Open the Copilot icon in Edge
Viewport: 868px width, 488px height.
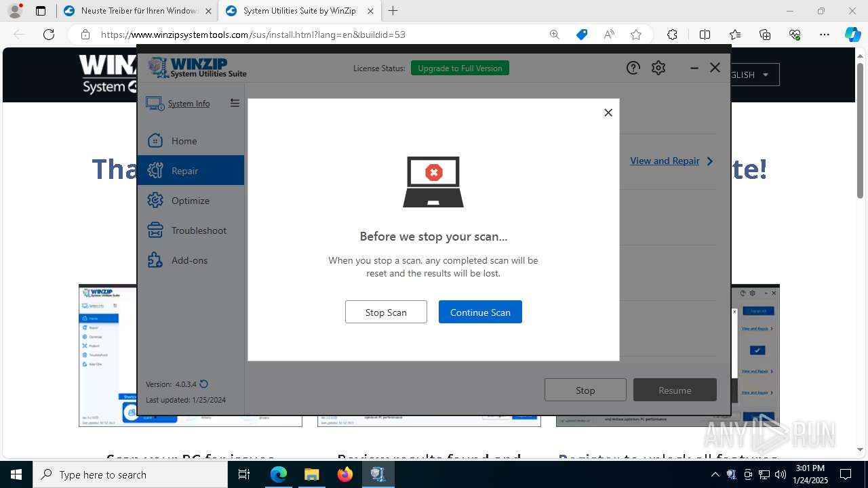853,35
